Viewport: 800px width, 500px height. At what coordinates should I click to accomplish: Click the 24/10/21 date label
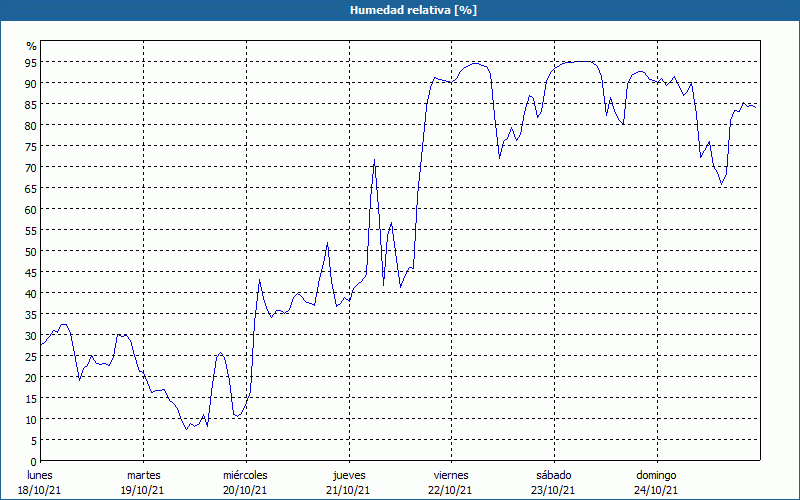[656, 490]
